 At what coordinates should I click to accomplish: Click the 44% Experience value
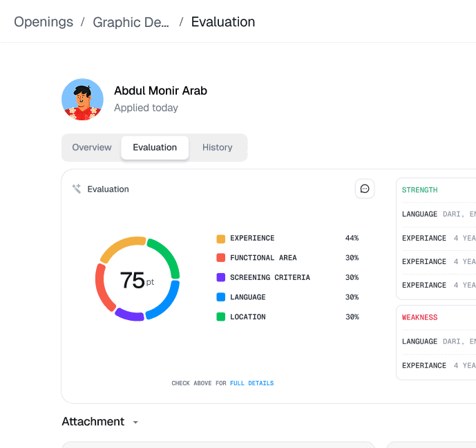(x=352, y=238)
